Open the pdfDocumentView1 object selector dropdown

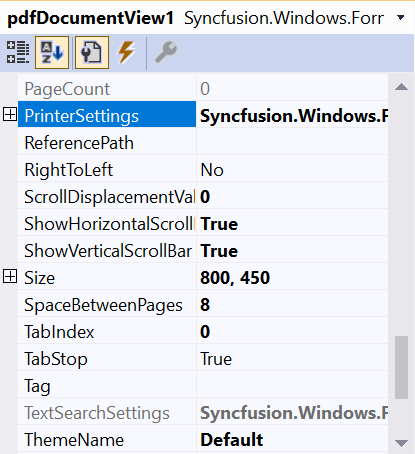pyautogui.click(x=401, y=17)
